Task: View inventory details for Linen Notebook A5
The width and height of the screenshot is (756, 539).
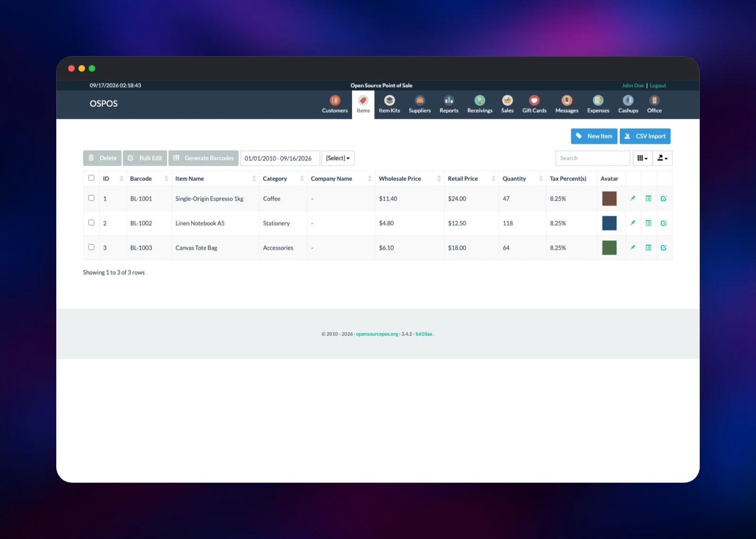Action: pos(648,223)
